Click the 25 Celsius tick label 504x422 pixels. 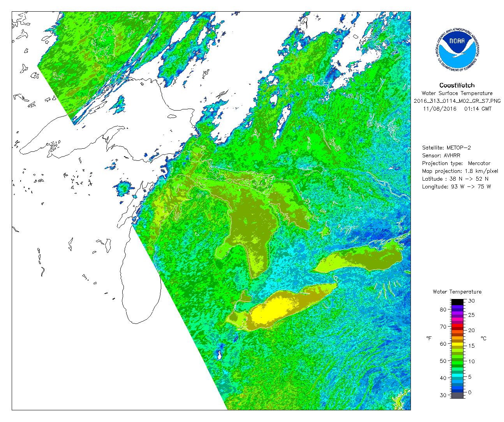[471, 315]
